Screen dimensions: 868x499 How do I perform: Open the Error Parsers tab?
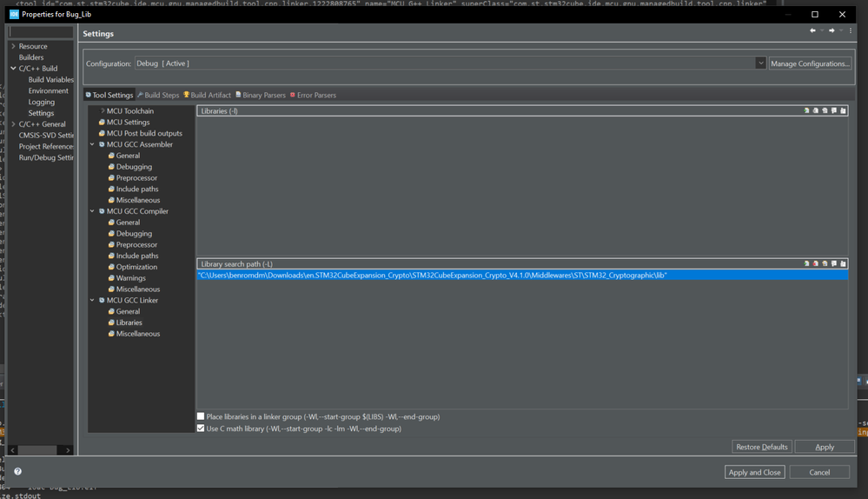pos(313,96)
